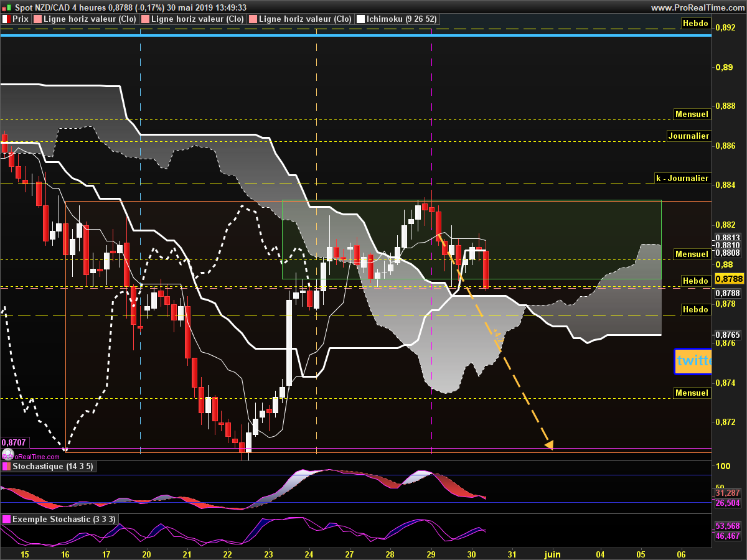The height and width of the screenshot is (560, 747).
Task: Click the 30 label on the date axis
Action: click(x=471, y=554)
